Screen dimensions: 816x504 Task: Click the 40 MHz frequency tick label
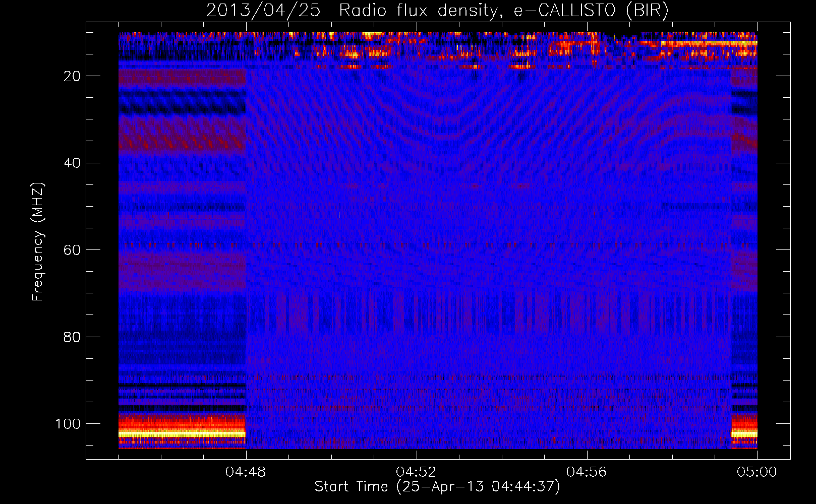72,163
